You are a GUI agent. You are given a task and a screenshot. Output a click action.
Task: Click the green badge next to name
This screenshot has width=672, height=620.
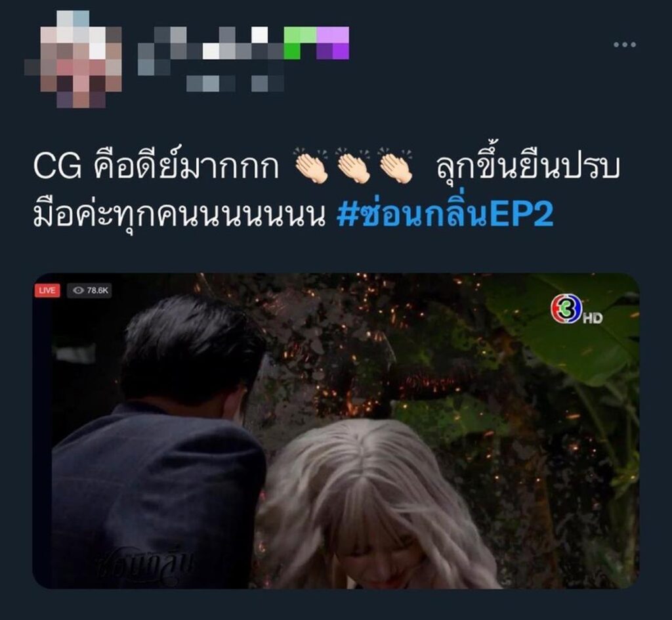301,43
